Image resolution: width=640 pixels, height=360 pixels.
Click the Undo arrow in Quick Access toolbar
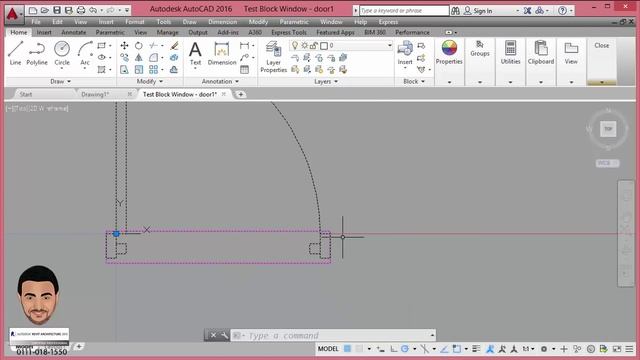pos(93,10)
